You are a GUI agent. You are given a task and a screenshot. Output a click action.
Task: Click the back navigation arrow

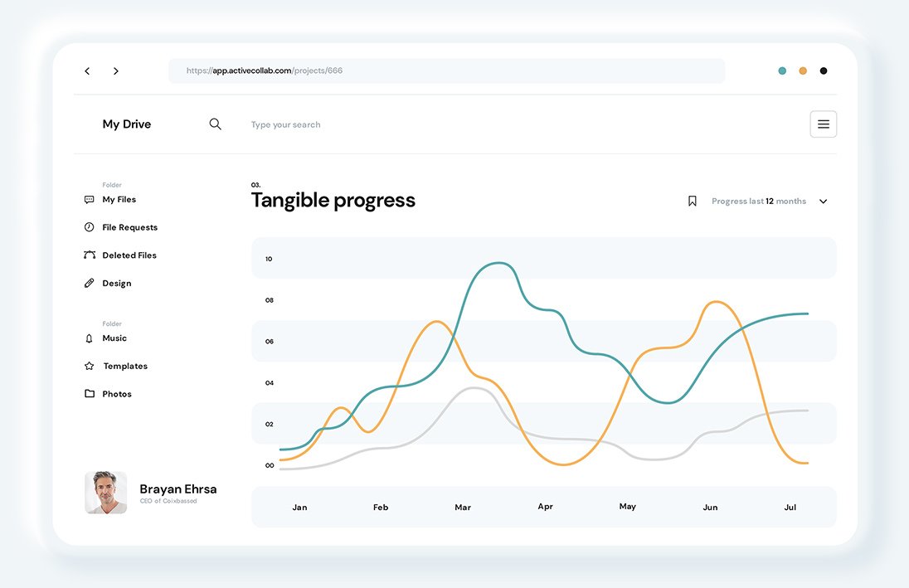coord(87,71)
